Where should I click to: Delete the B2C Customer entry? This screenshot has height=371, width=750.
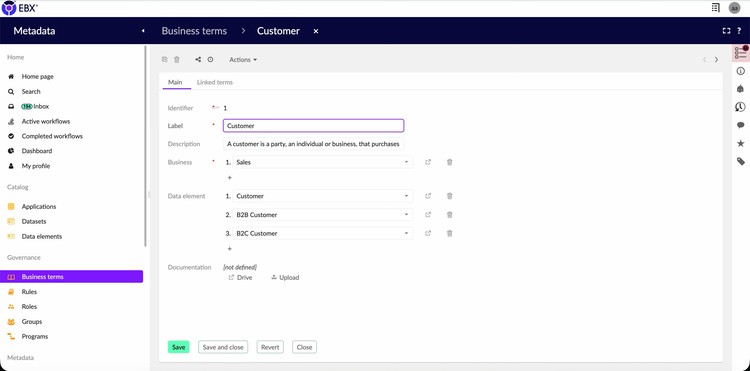click(x=450, y=233)
